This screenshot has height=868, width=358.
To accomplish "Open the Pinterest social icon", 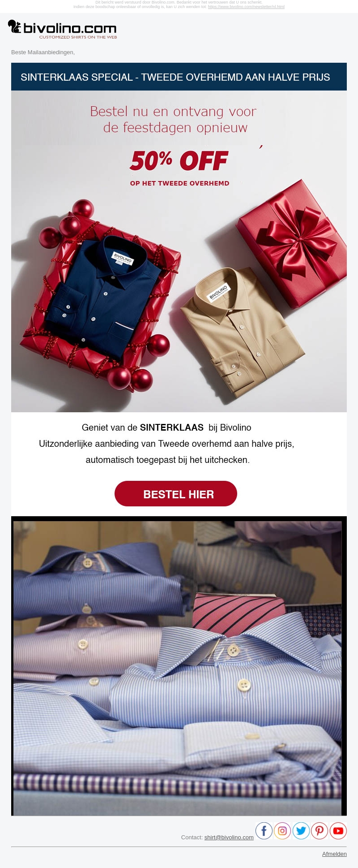I will coord(320,831).
